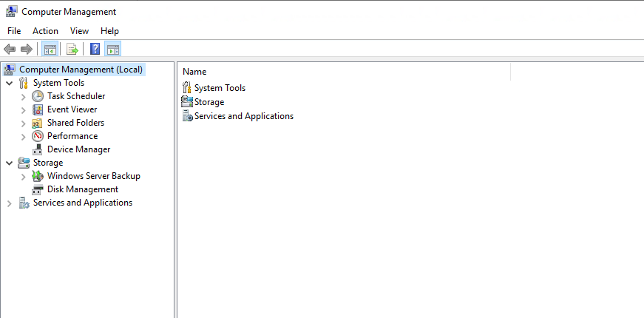Screen dimensions: 644x318
Task: Select Event Viewer in the tree
Action: 72,109
